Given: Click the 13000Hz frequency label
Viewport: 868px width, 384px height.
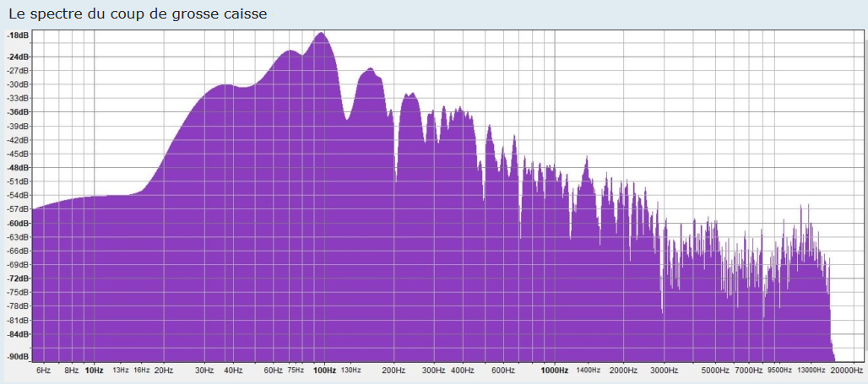Looking at the screenshot, I should pos(812,370).
